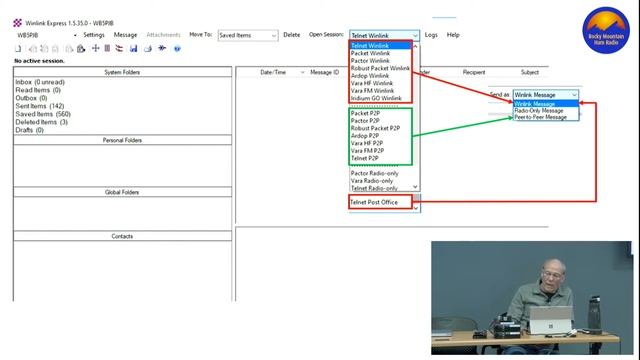The image size is (640, 360).
Task: Click the Message ID column header
Action: click(324, 72)
